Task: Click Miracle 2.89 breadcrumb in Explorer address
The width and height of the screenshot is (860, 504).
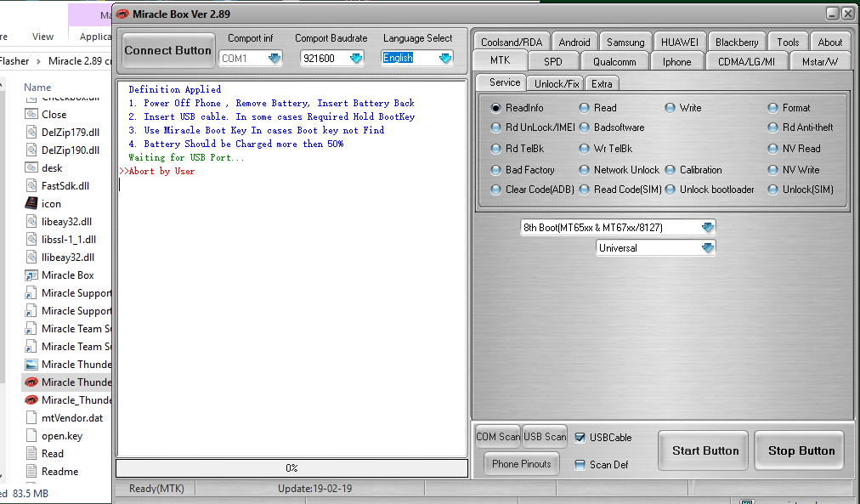Action: click(80, 61)
